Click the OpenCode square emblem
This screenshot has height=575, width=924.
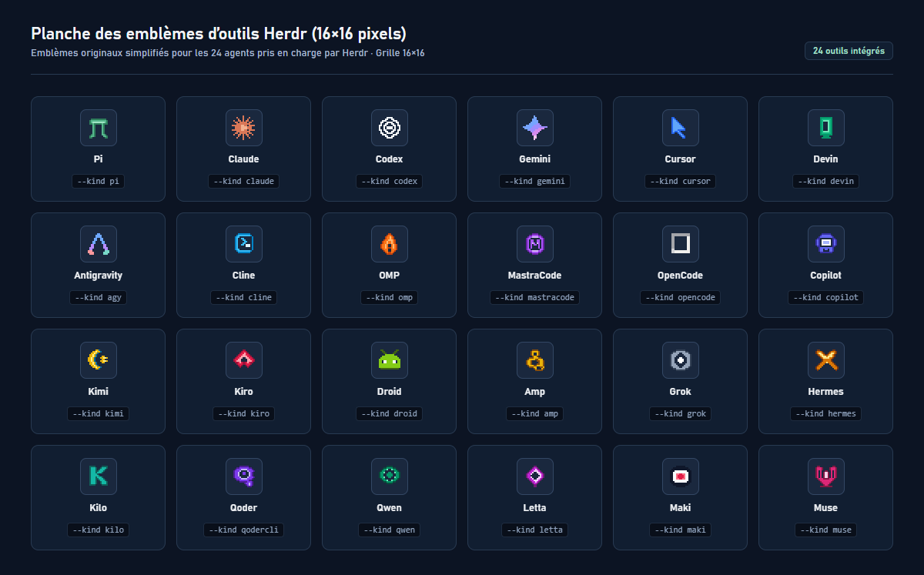coord(680,244)
